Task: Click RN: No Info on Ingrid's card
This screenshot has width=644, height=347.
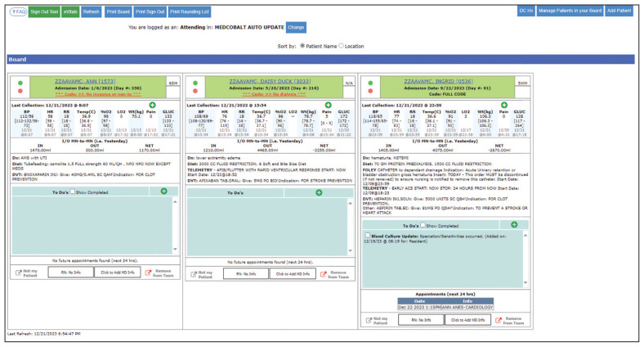Action: [x=421, y=320]
